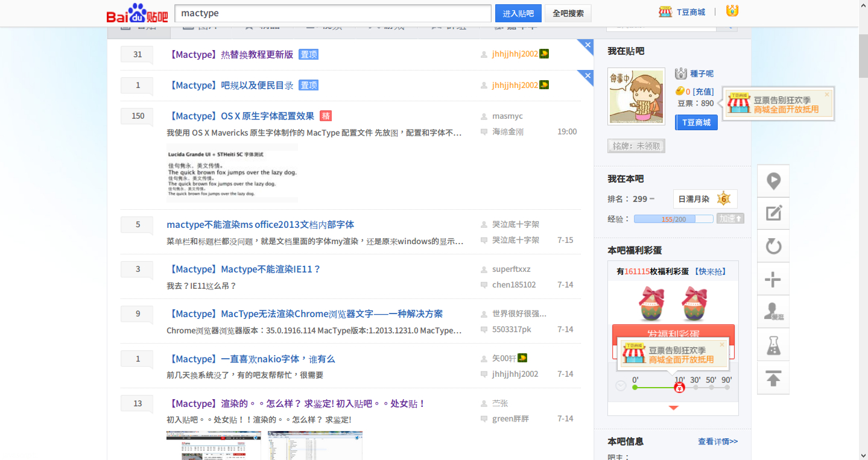Image resolution: width=868 pixels, height=460 pixels.
Task: Open author masmyc's profile
Action: click(507, 116)
